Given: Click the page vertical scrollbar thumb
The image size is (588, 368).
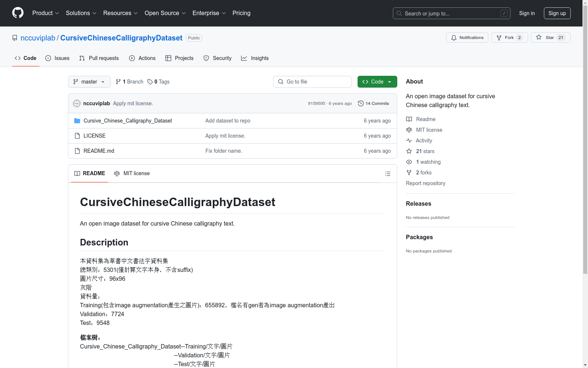Looking at the screenshot, I should pos(585,140).
